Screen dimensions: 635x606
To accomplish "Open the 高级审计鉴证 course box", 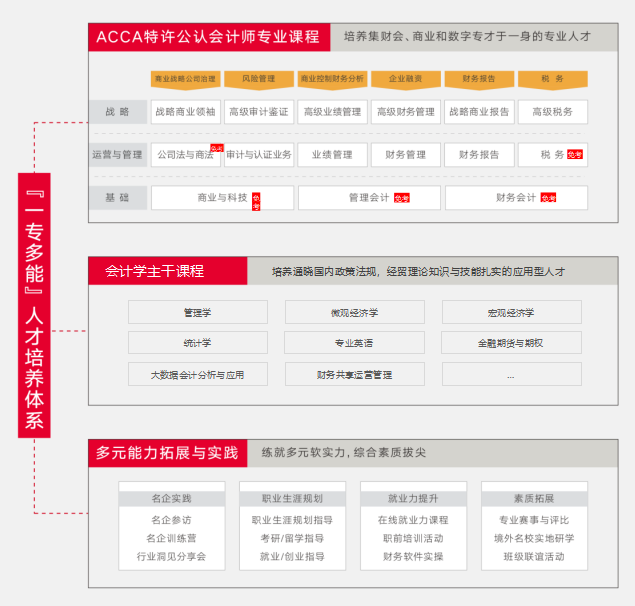I will tap(258, 112).
